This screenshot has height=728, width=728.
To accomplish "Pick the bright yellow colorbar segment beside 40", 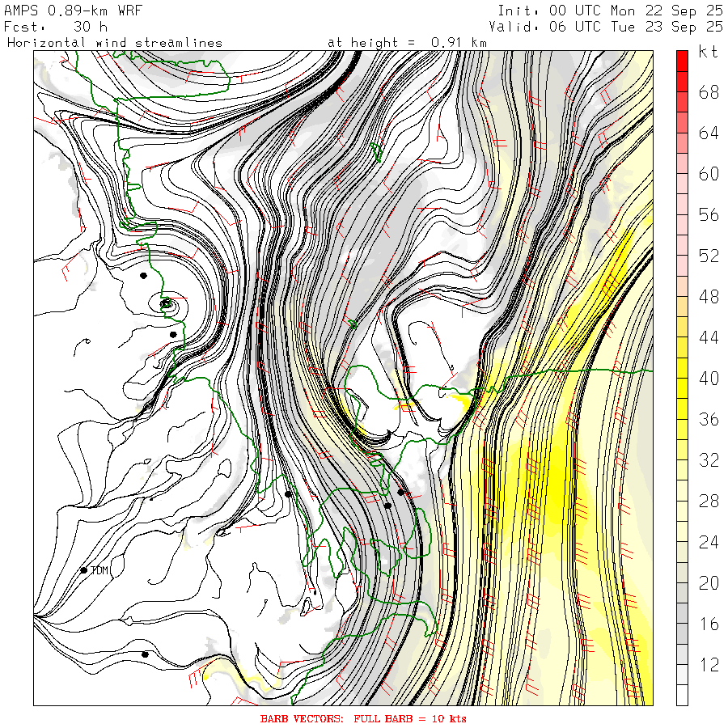I will click(682, 388).
